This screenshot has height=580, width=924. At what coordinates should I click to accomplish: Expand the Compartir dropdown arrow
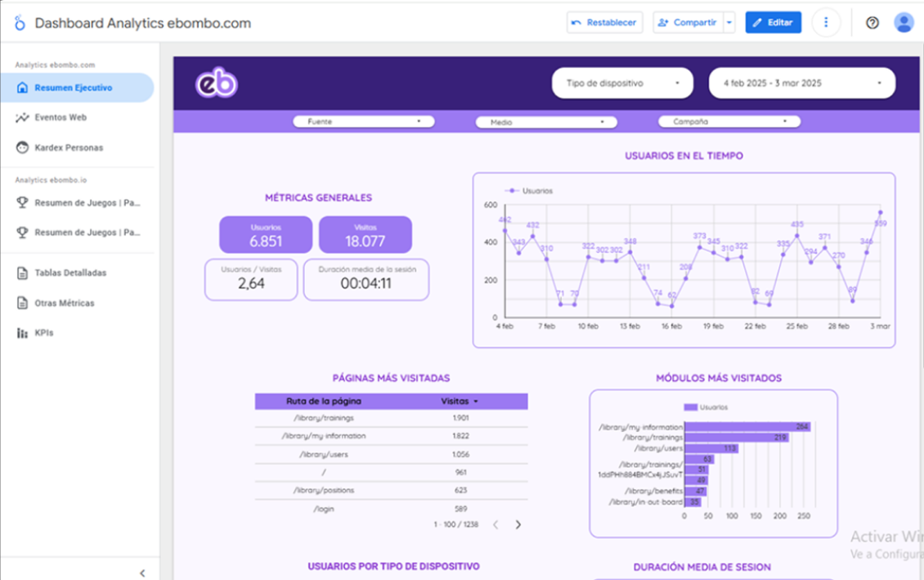tap(729, 23)
